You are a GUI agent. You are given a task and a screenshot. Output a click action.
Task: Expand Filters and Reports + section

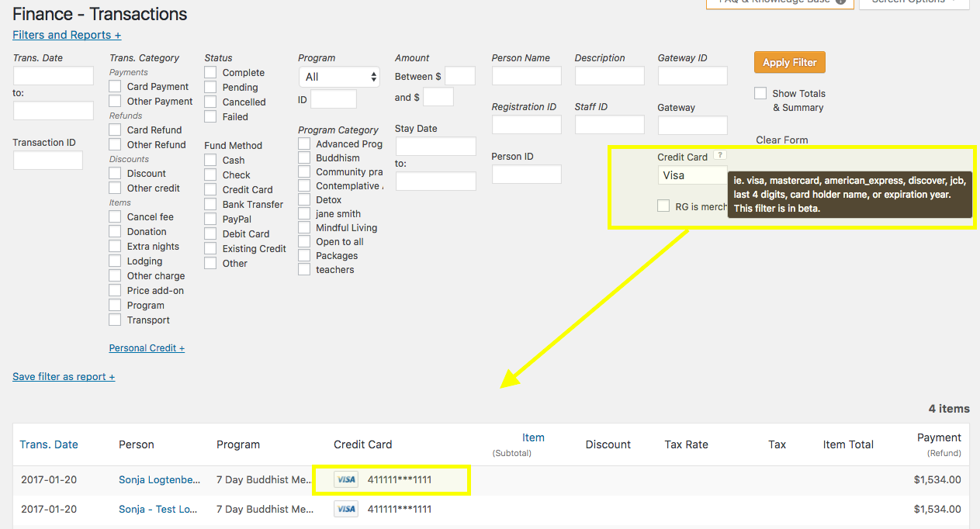pos(67,35)
